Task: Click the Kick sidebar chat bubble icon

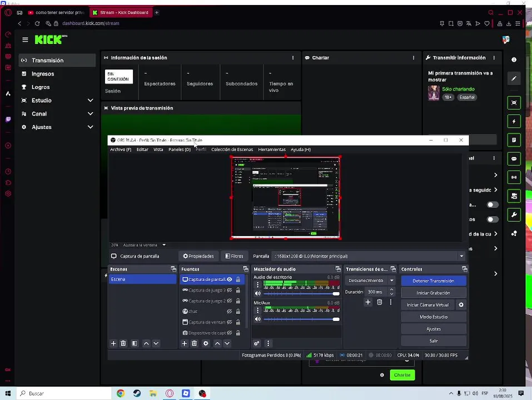Action: click(x=514, y=159)
